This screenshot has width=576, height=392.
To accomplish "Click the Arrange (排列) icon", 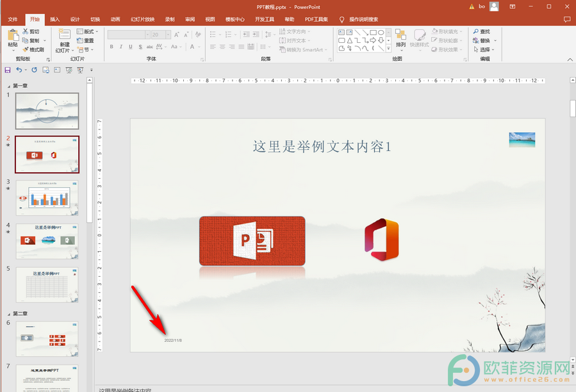I will [400, 35].
